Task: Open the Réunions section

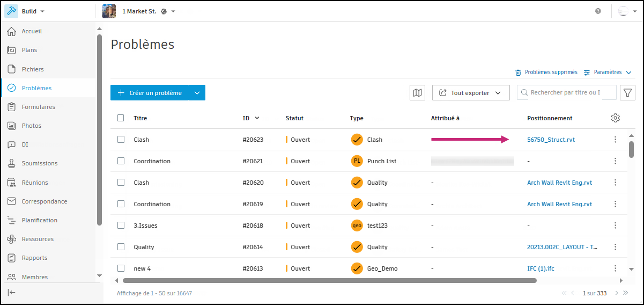Action: tap(35, 183)
